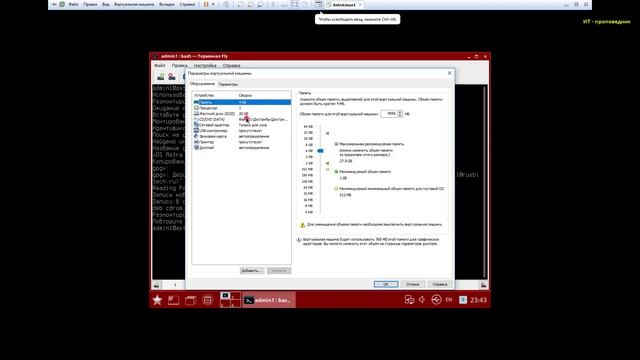Click the 512 MB mark on memory scale
Screen dimensions: 640x360
307,169
